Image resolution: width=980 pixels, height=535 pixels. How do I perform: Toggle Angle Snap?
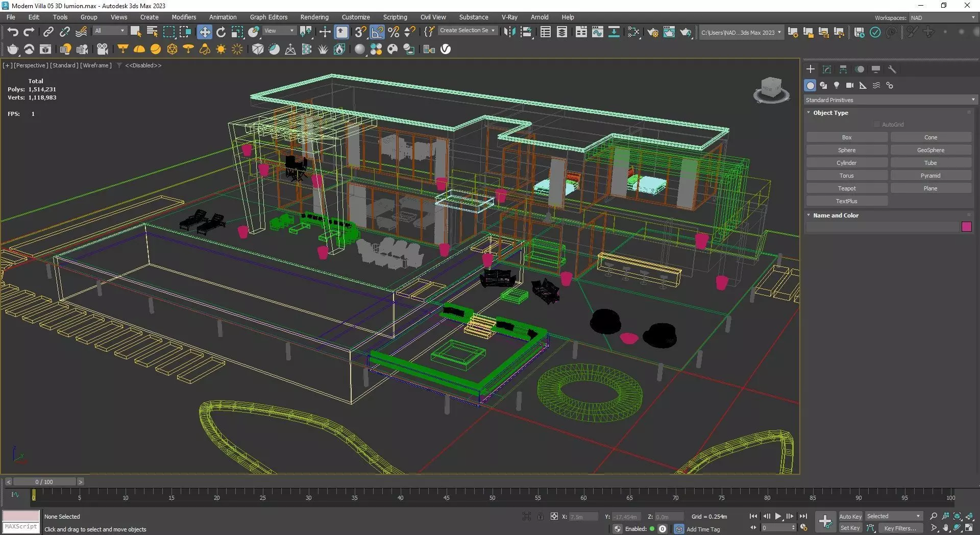(x=377, y=32)
